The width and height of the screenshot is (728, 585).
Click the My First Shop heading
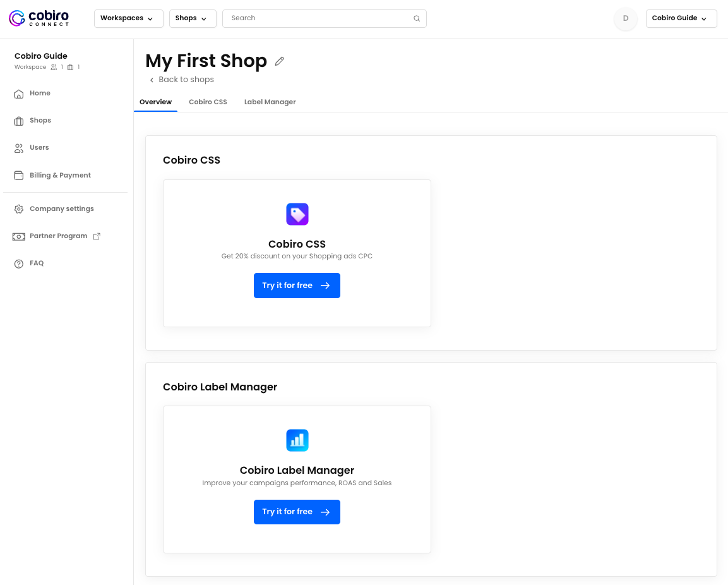pyautogui.click(x=206, y=61)
